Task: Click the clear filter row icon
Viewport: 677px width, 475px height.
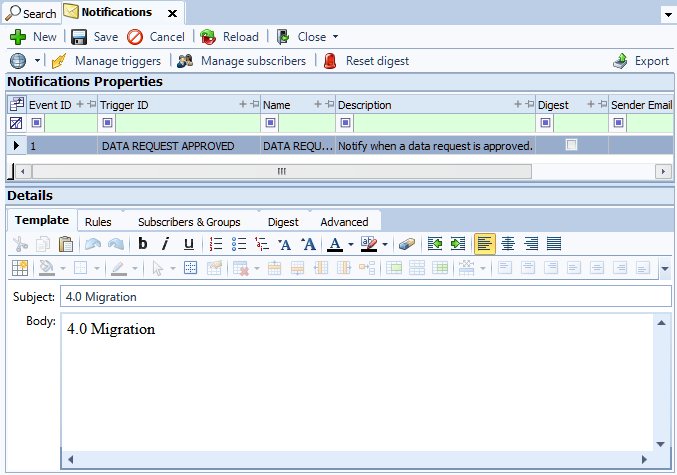Action: 16,123
